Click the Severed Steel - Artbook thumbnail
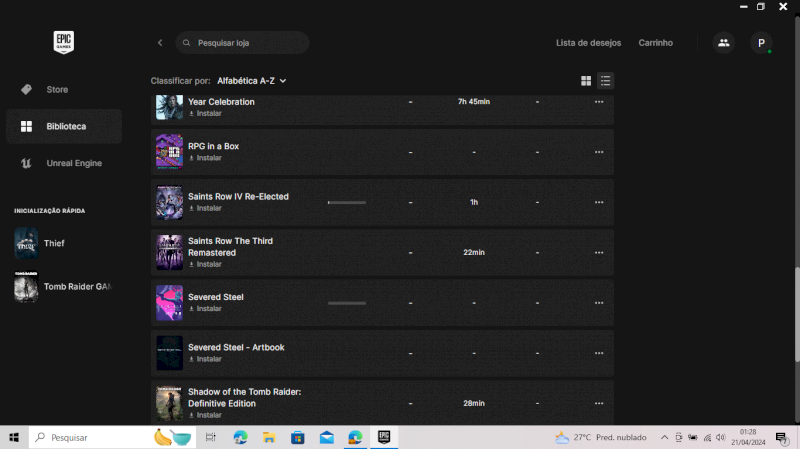Viewport: 800px width, 449px height. tap(169, 353)
